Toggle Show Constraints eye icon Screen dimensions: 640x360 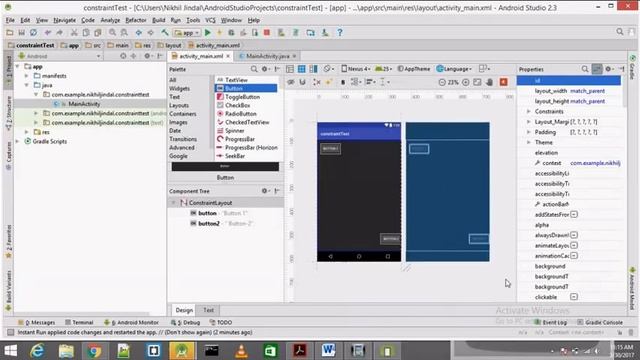point(291,82)
